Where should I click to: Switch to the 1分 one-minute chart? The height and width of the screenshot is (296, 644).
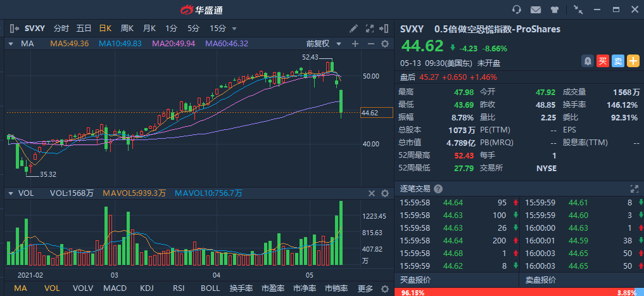[171, 29]
